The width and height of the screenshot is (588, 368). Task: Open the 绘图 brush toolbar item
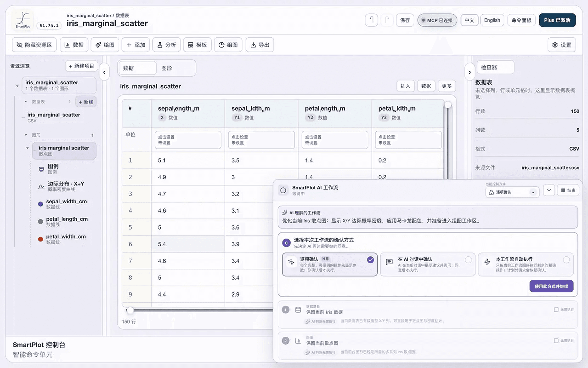click(105, 45)
